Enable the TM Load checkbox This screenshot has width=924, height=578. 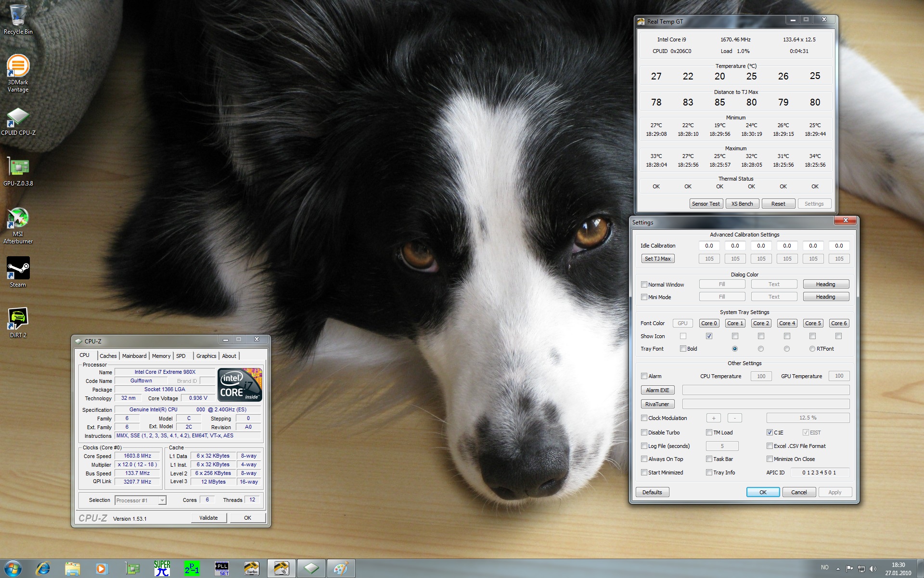[x=709, y=433]
